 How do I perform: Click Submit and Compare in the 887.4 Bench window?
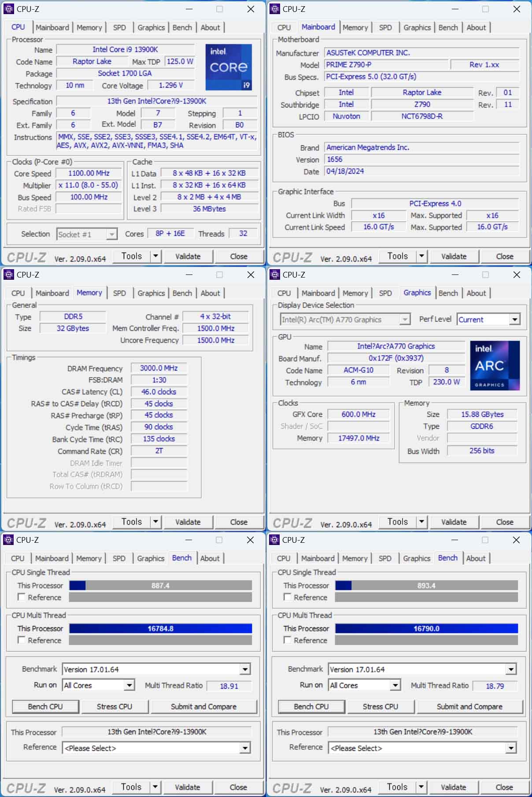pos(204,706)
